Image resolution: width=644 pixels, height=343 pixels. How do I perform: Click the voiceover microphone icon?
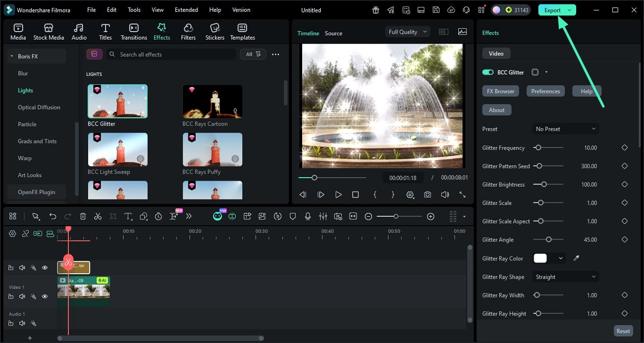[308, 216]
